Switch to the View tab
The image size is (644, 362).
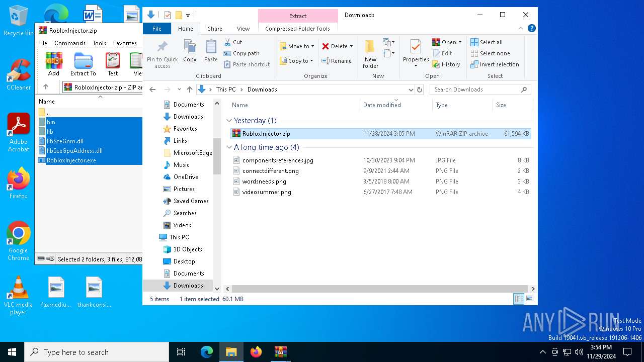click(243, 29)
